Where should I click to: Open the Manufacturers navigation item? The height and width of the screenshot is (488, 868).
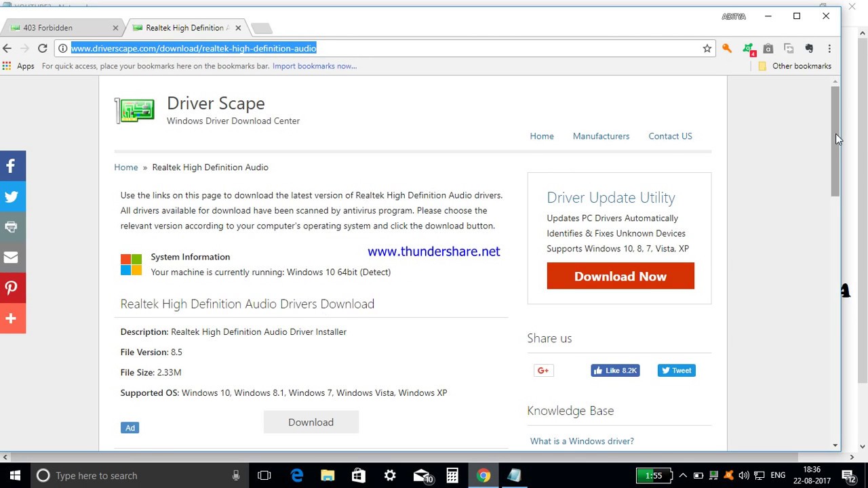point(601,136)
